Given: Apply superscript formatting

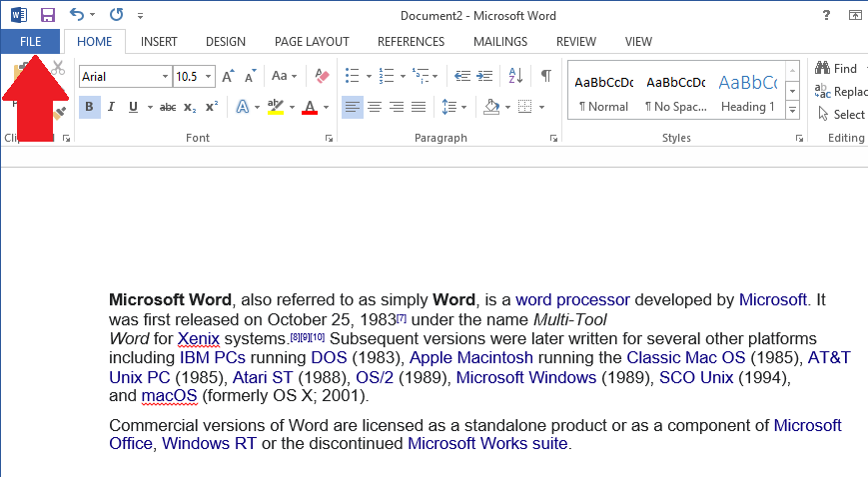Looking at the screenshot, I should (x=212, y=106).
